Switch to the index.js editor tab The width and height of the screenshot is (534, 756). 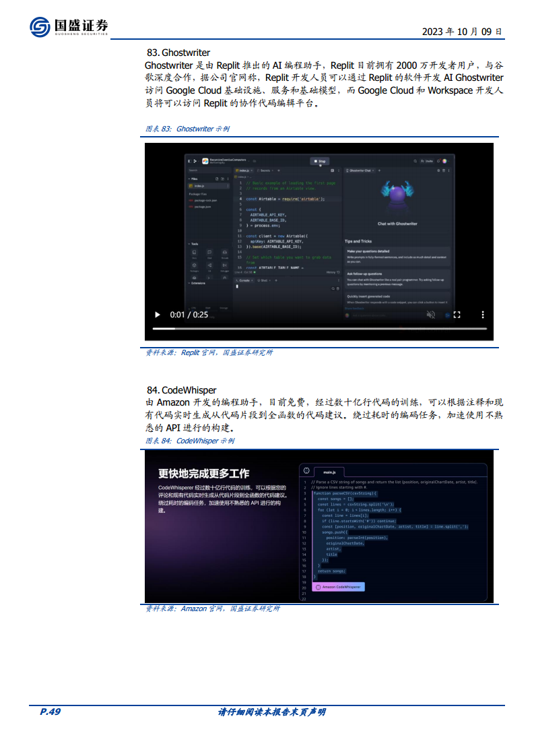click(242, 170)
